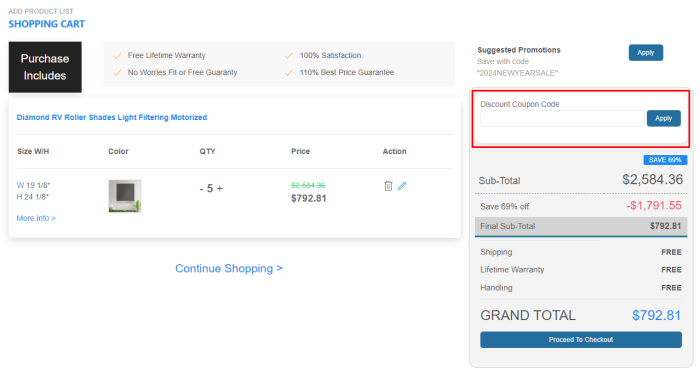
Task: Select the -$1,791.55 savings amount
Action: pos(654,205)
